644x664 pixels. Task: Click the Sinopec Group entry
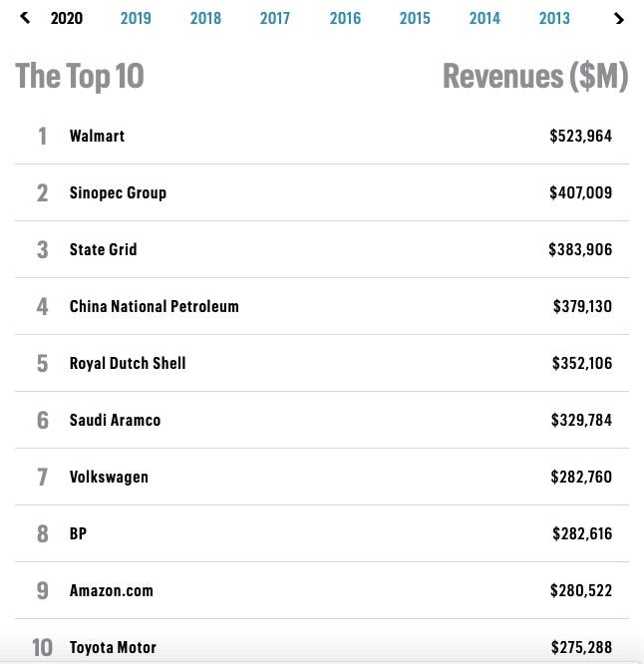click(x=118, y=192)
